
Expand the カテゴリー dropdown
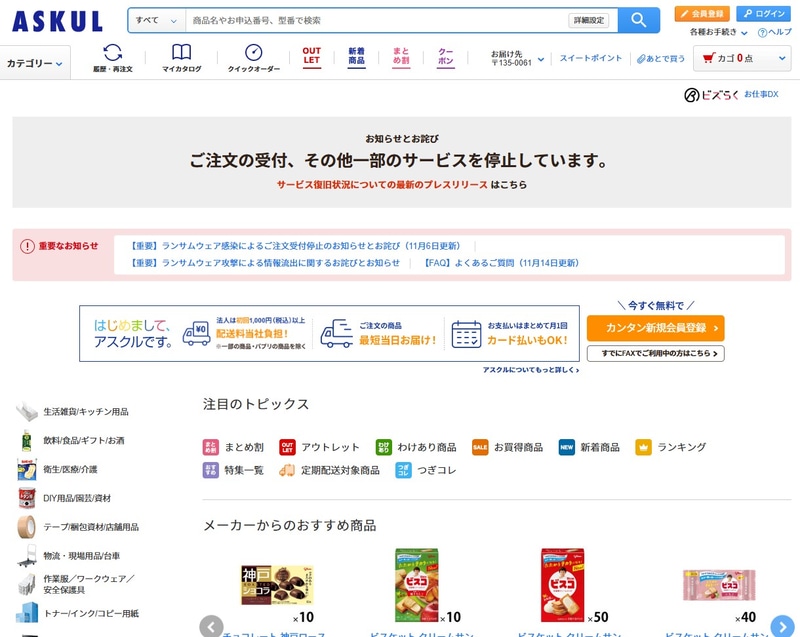coord(35,63)
